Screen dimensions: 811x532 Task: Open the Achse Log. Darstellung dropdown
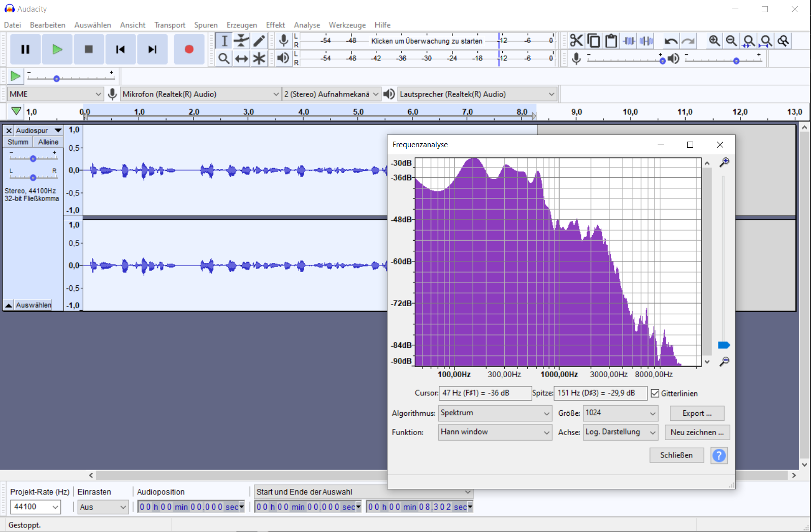click(621, 432)
